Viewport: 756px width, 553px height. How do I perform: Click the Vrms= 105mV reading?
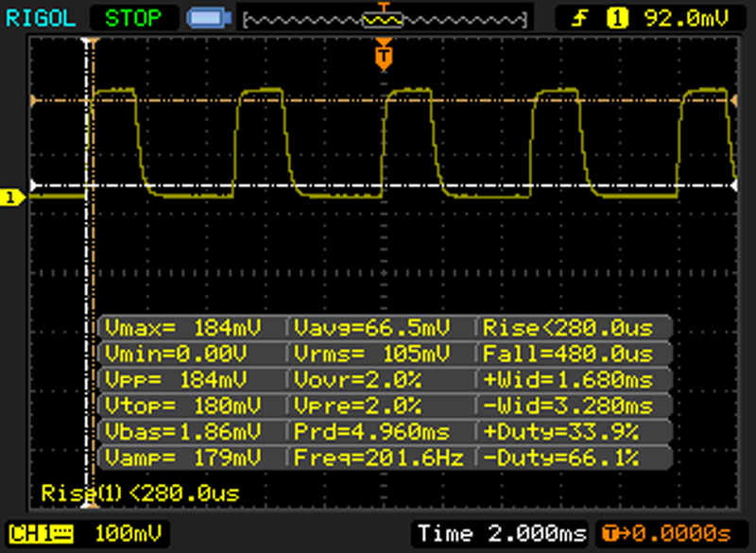tap(382, 354)
